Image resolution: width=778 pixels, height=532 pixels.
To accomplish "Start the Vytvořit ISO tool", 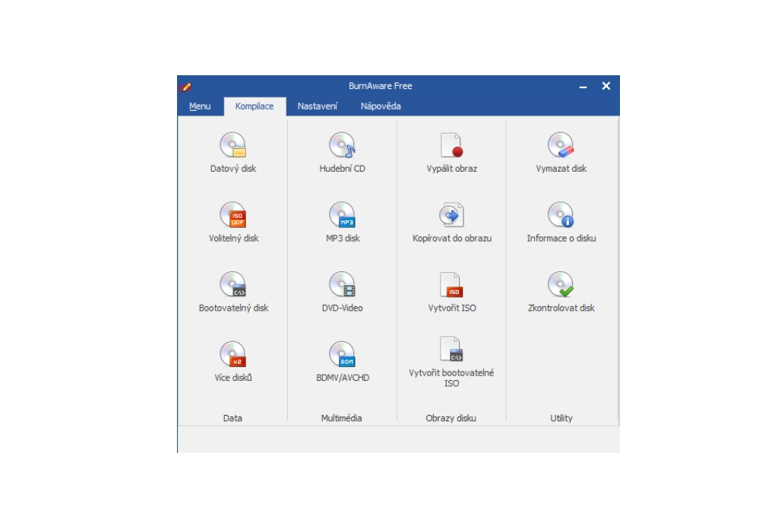I will click(451, 292).
